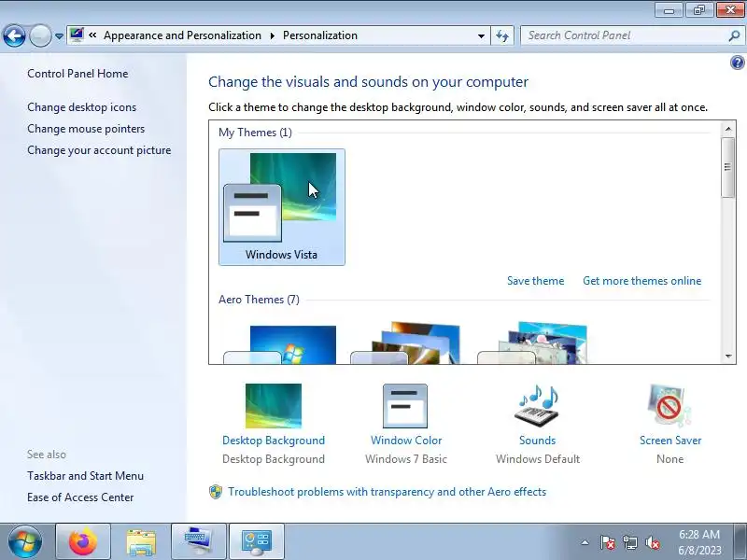Open the Appearance and Personalization breadcrumb
The width and height of the screenshot is (747, 560).
pyautogui.click(x=182, y=35)
